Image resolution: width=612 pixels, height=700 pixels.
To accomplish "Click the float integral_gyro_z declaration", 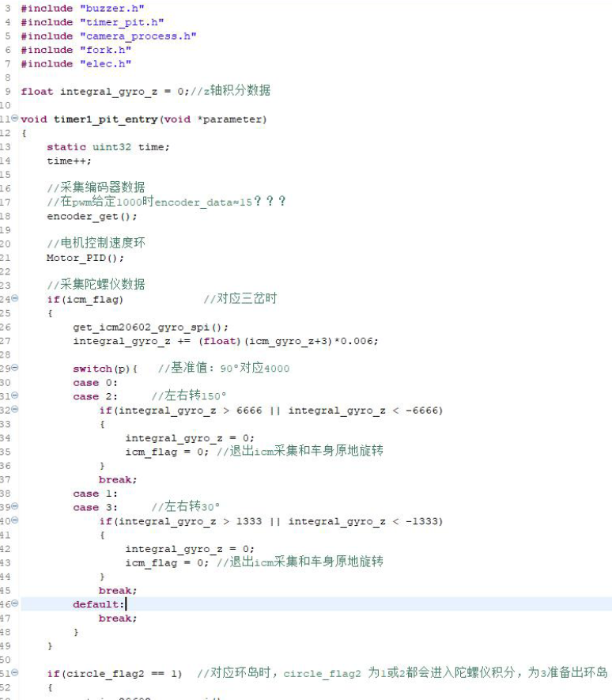I will (105, 92).
